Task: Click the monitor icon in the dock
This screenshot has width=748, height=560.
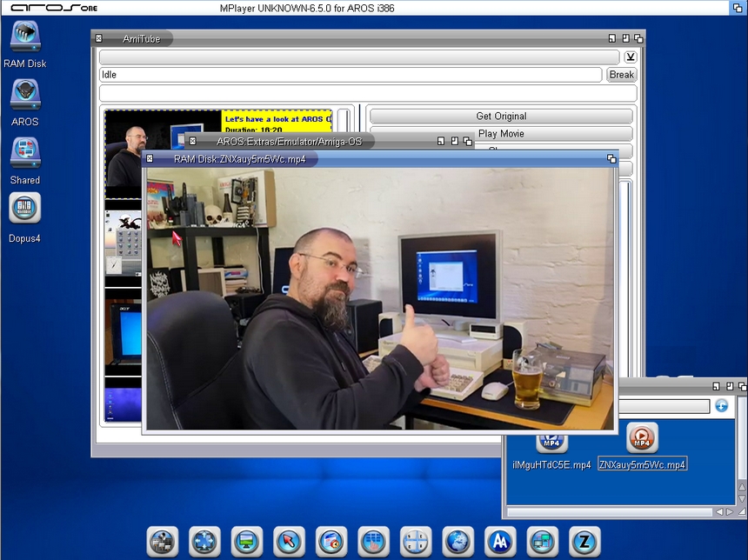Action: coord(246,542)
